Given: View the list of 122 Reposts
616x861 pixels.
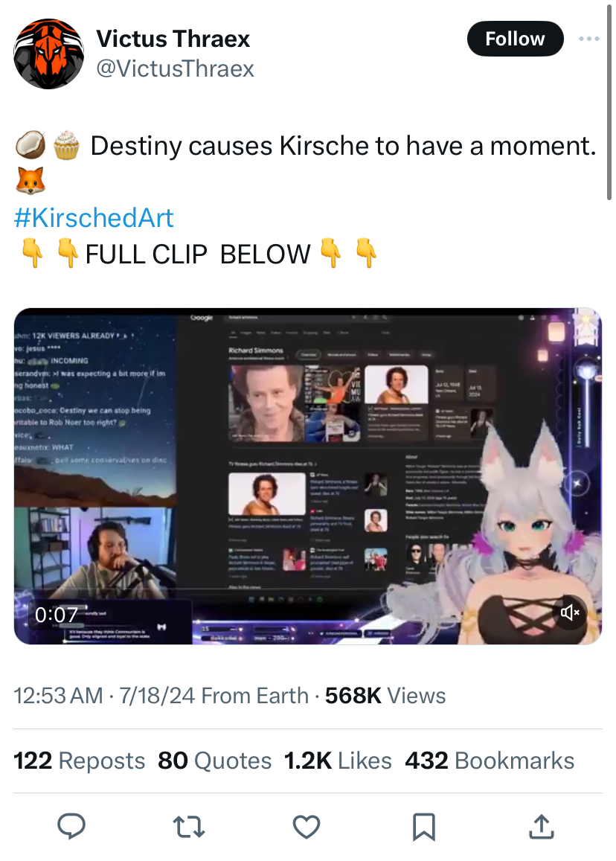Looking at the screenshot, I should (79, 761).
